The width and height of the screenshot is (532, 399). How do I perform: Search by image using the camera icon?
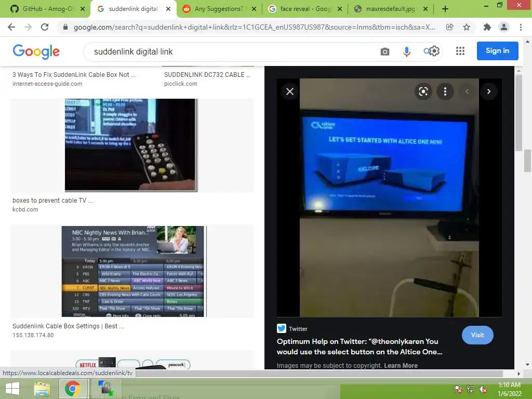coord(385,51)
